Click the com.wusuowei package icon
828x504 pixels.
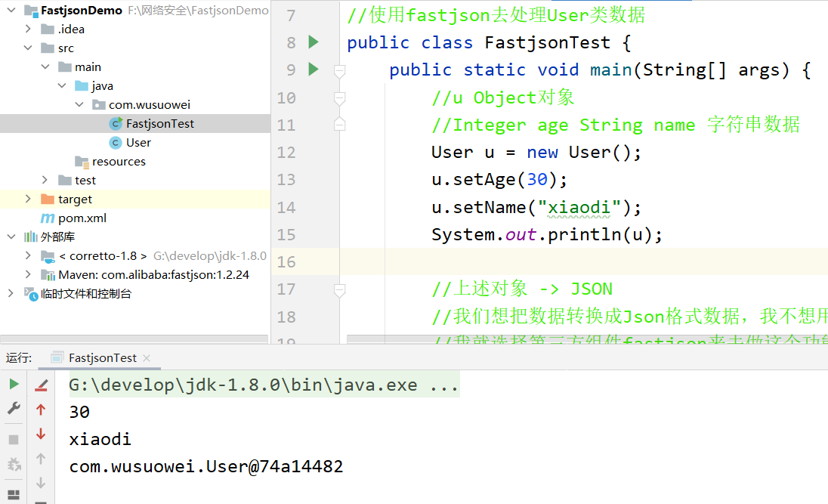(x=99, y=104)
